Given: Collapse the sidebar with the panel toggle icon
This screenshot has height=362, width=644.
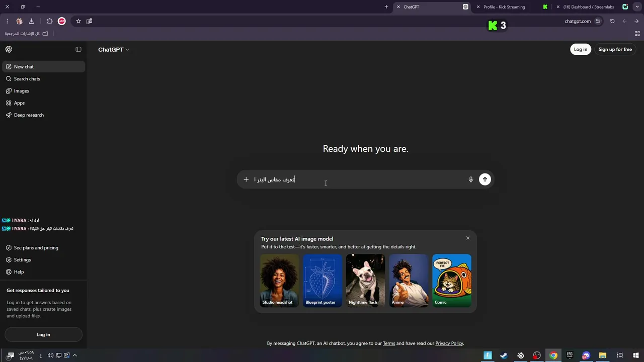Looking at the screenshot, I should pos(78,49).
